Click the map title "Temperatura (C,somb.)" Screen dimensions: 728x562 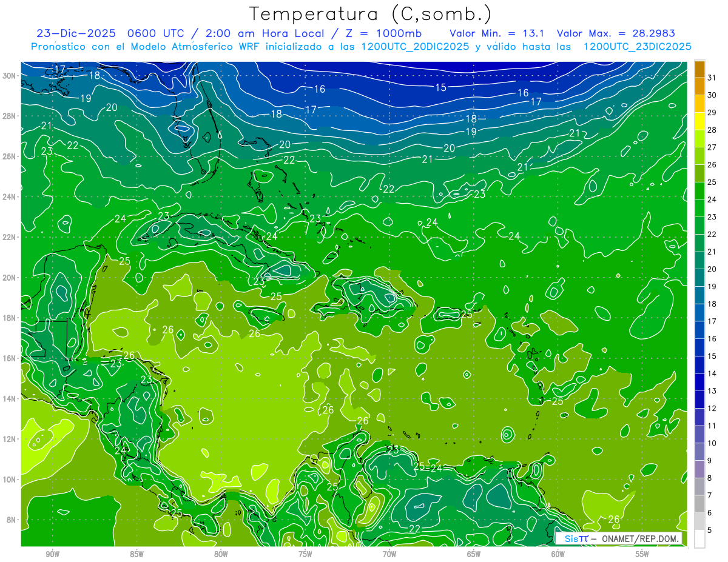[x=371, y=13]
